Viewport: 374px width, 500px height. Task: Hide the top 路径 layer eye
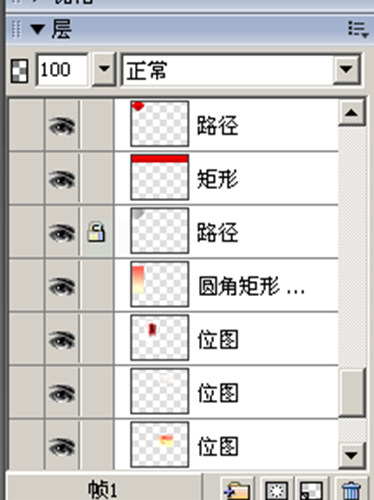click(62, 126)
